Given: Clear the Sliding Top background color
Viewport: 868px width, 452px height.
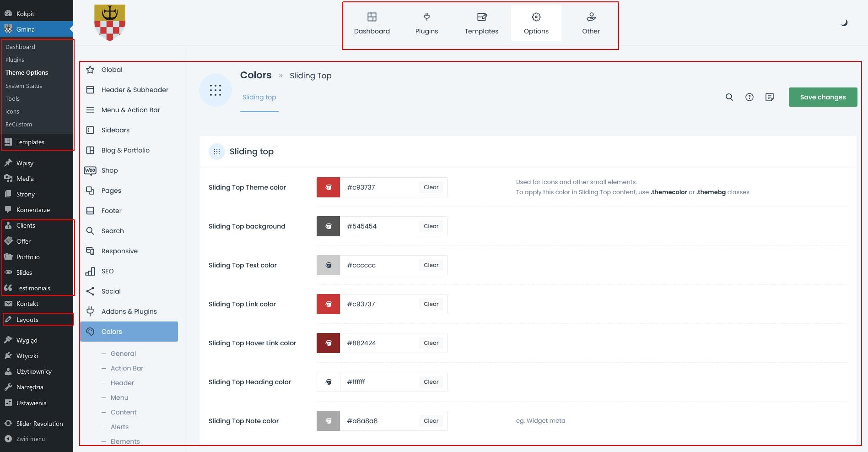Looking at the screenshot, I should click(x=431, y=226).
